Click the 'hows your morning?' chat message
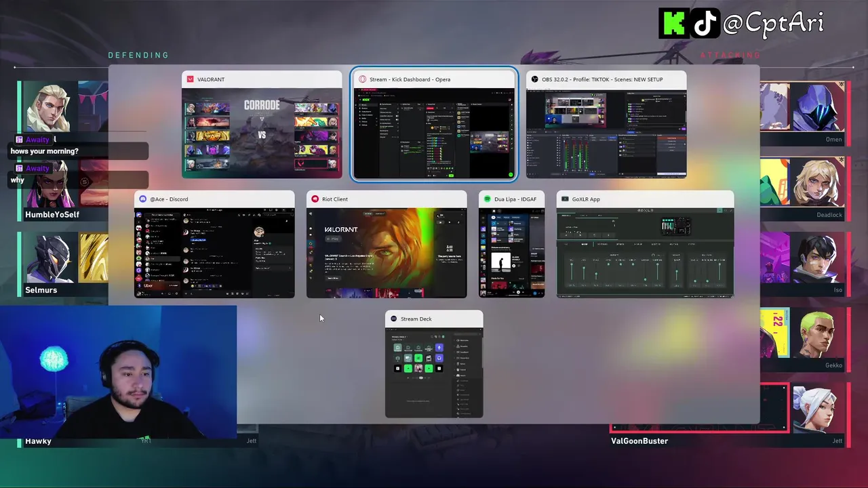Screen dimensions: 868x488 [45, 152]
